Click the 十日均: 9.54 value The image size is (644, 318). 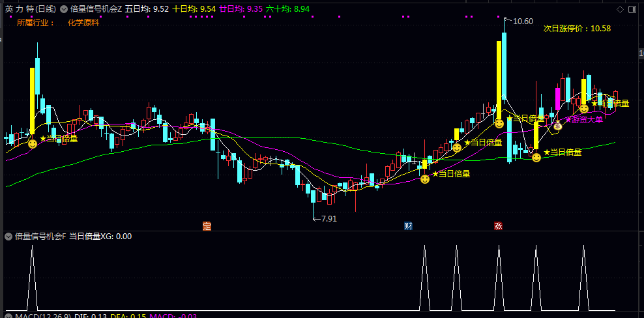[194, 8]
